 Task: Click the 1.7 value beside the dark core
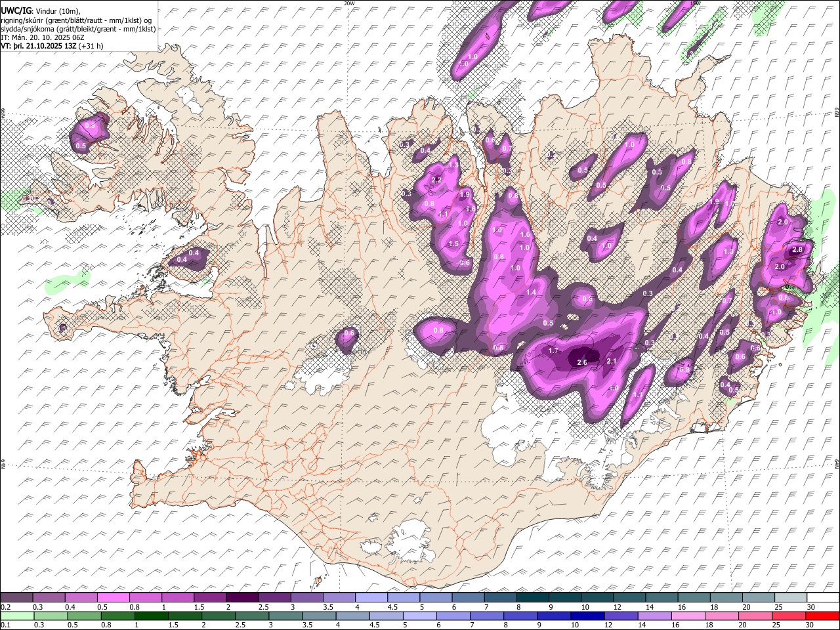click(x=553, y=350)
